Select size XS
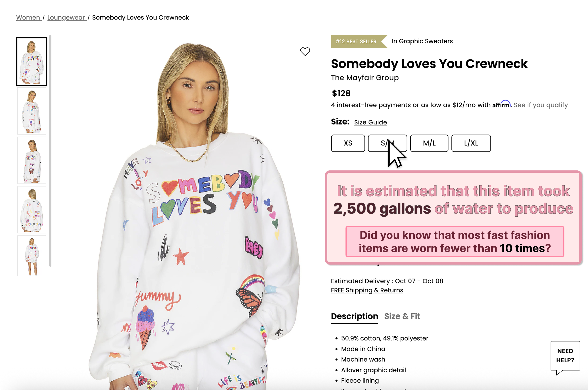Viewport: 588px width, 390px height. [348, 143]
